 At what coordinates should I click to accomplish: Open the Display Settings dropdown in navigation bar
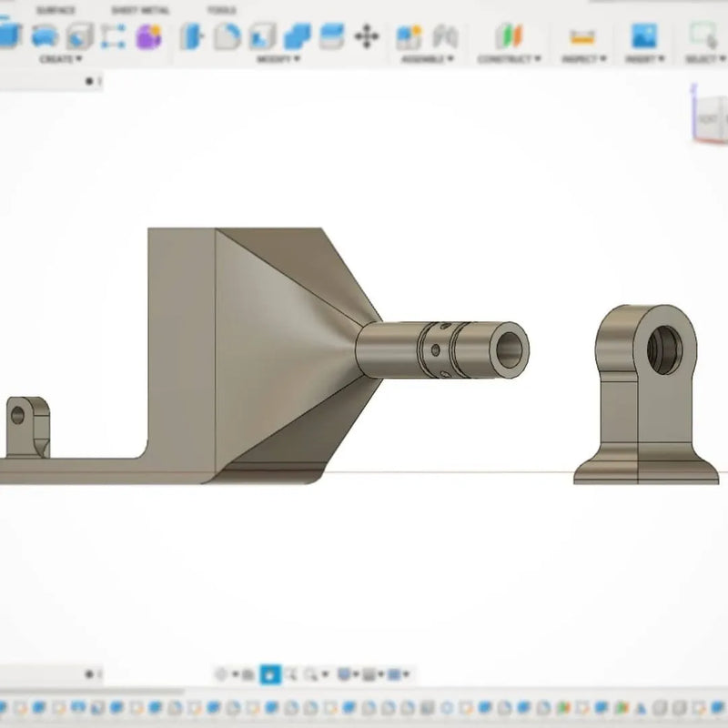pos(348,674)
